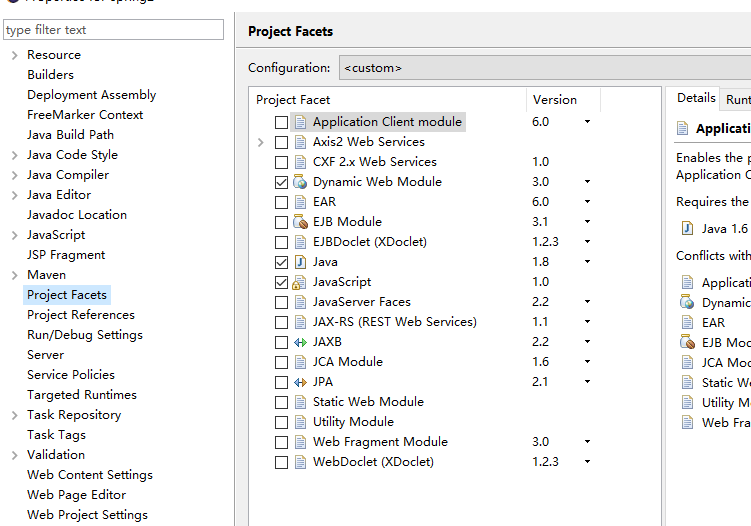Select Run/Debug Settings in sidebar
The image size is (751, 526).
(85, 335)
